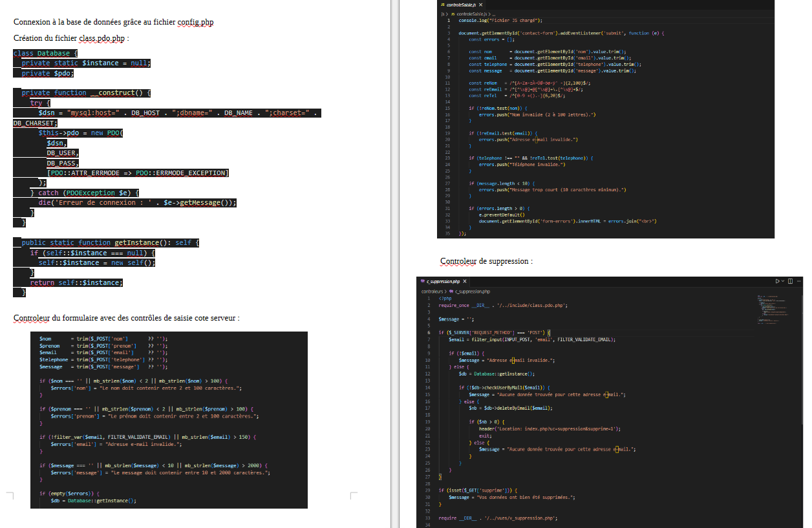Click the split editor icon
This screenshot has width=812, height=528.
[x=790, y=281]
